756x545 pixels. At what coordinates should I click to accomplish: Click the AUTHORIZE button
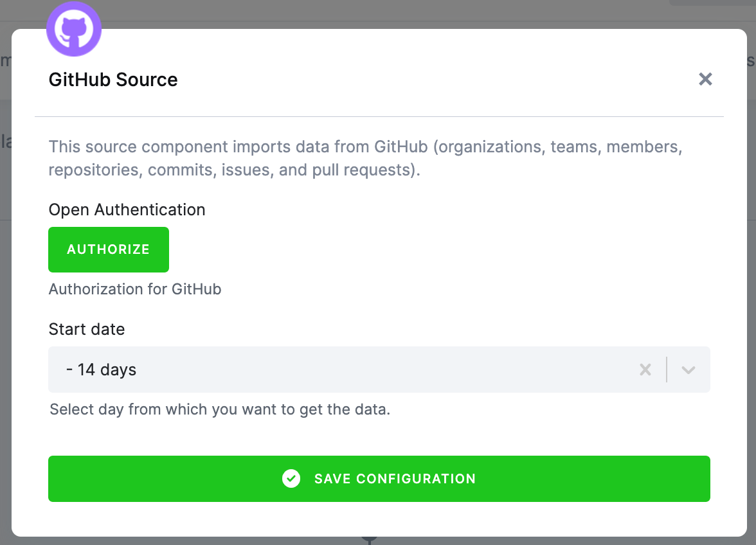coord(108,249)
